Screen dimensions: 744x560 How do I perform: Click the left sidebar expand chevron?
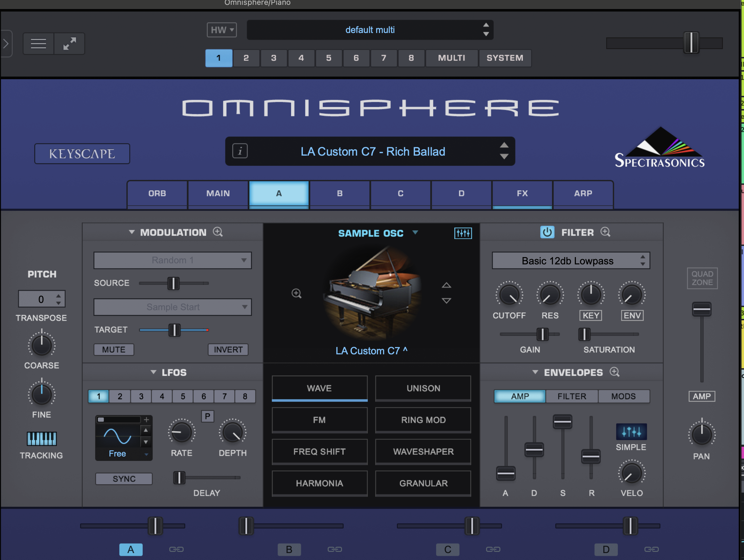tap(6, 44)
